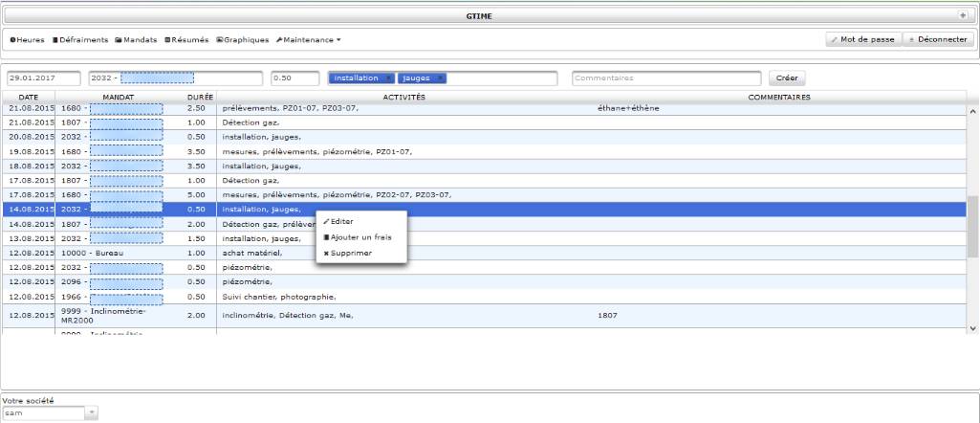
Task: Click the scrollbar down arrow
Action: (973, 328)
